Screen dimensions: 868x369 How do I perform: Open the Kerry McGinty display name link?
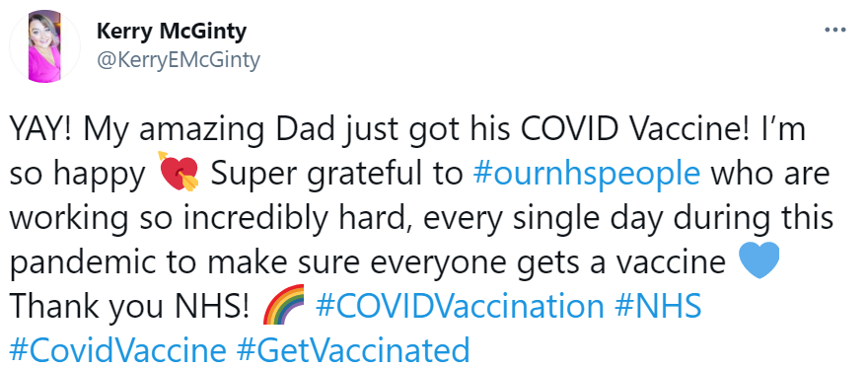(x=172, y=32)
